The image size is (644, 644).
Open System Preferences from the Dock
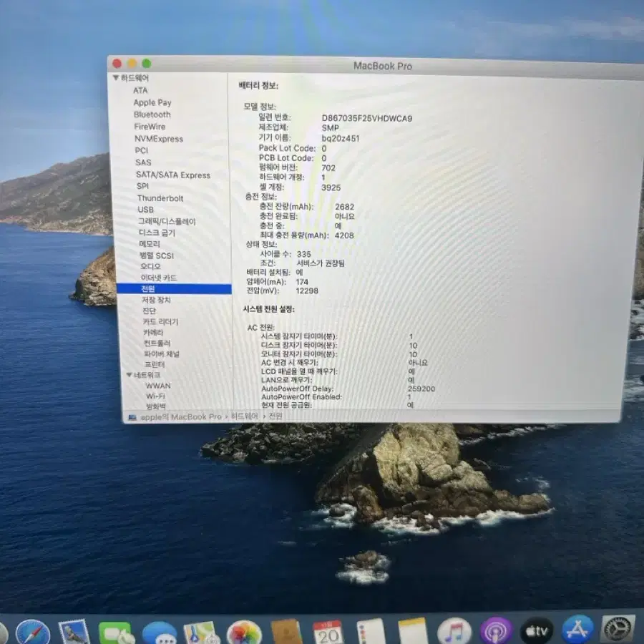tap(618, 630)
